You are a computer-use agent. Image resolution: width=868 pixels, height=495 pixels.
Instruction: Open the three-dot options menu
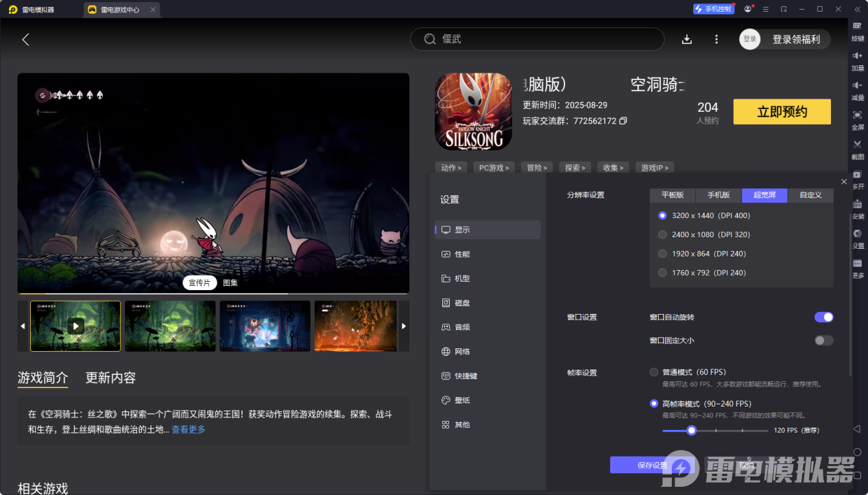(x=716, y=39)
